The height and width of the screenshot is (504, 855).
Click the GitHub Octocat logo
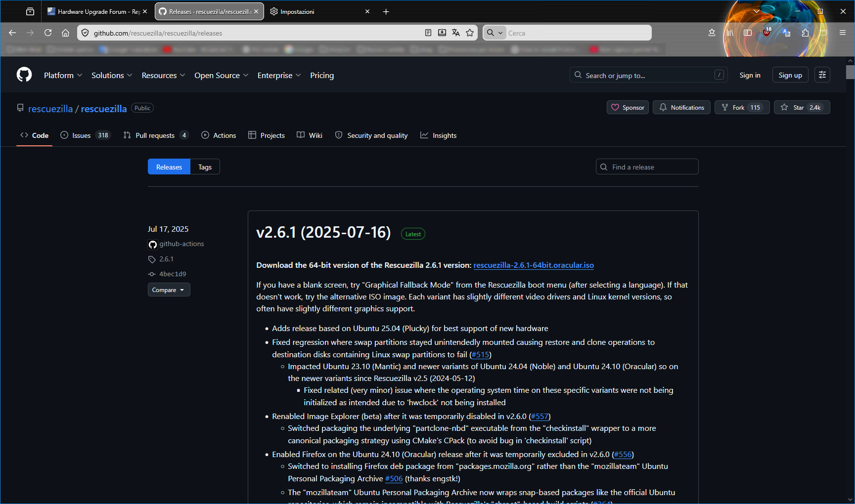point(24,75)
